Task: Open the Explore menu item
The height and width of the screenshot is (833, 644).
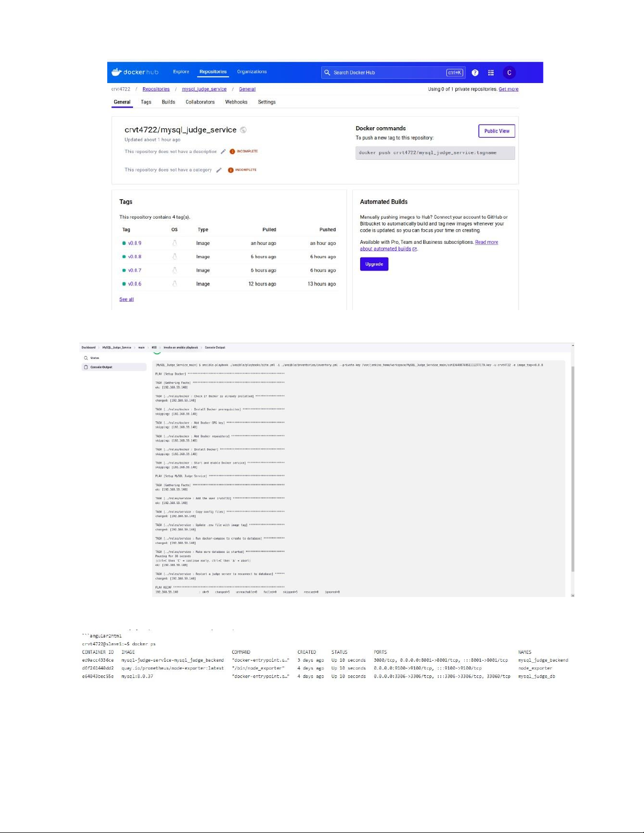Action: click(x=181, y=71)
